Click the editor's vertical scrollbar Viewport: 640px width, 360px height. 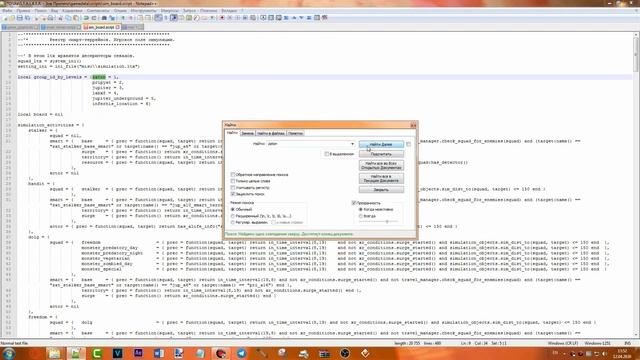pyautogui.click(x=636, y=185)
